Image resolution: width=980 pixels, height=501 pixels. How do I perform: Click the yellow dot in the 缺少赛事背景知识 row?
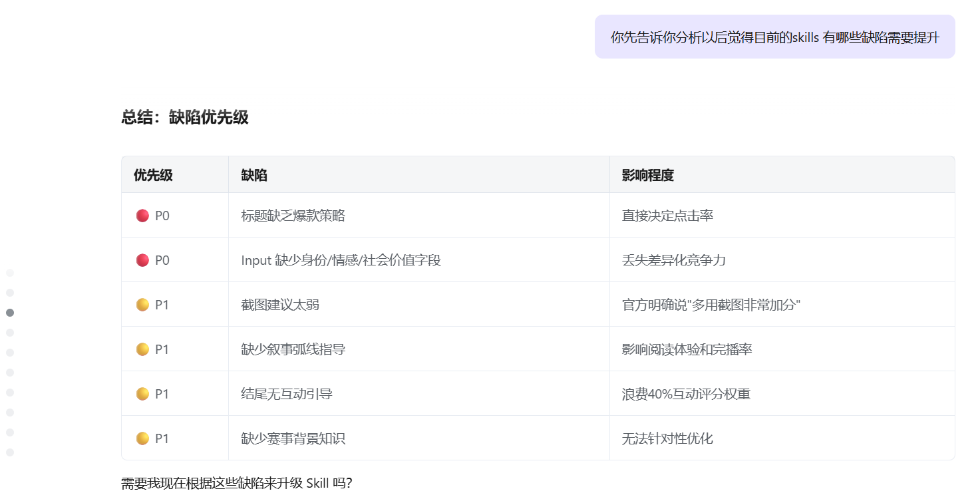click(x=142, y=438)
